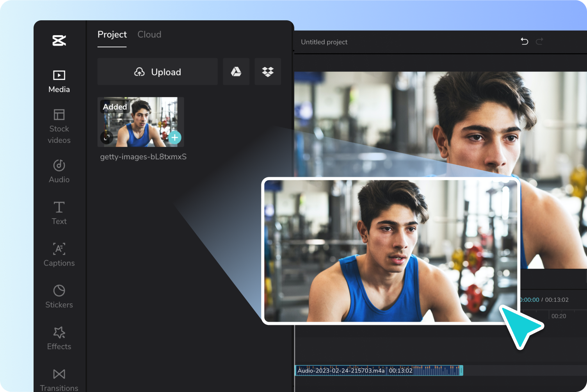Open Stock videos panel
The width and height of the screenshot is (587, 392).
click(x=59, y=127)
